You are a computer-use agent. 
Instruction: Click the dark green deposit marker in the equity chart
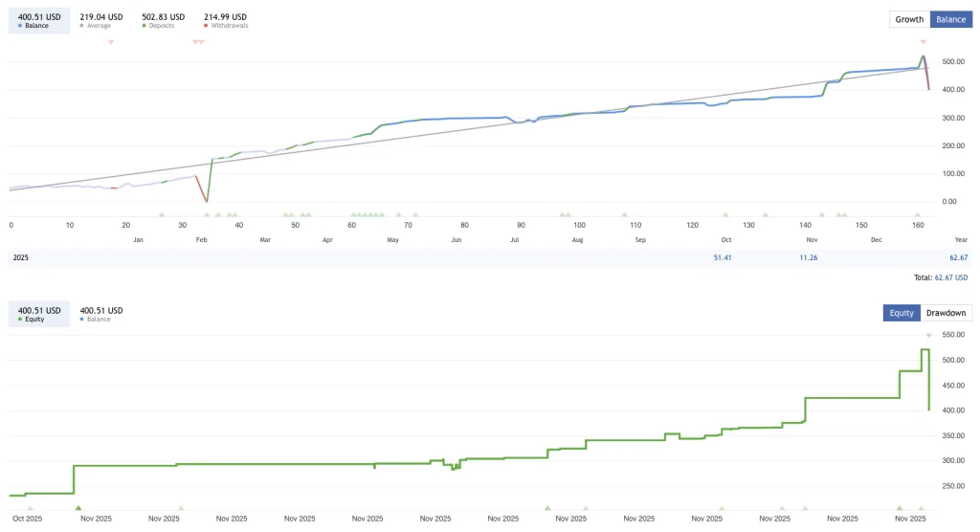78,508
